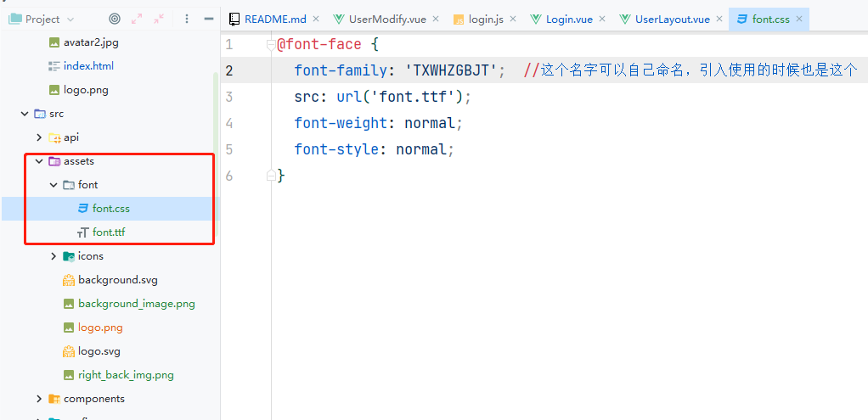Click the fold end marker at line 6

click(271, 176)
